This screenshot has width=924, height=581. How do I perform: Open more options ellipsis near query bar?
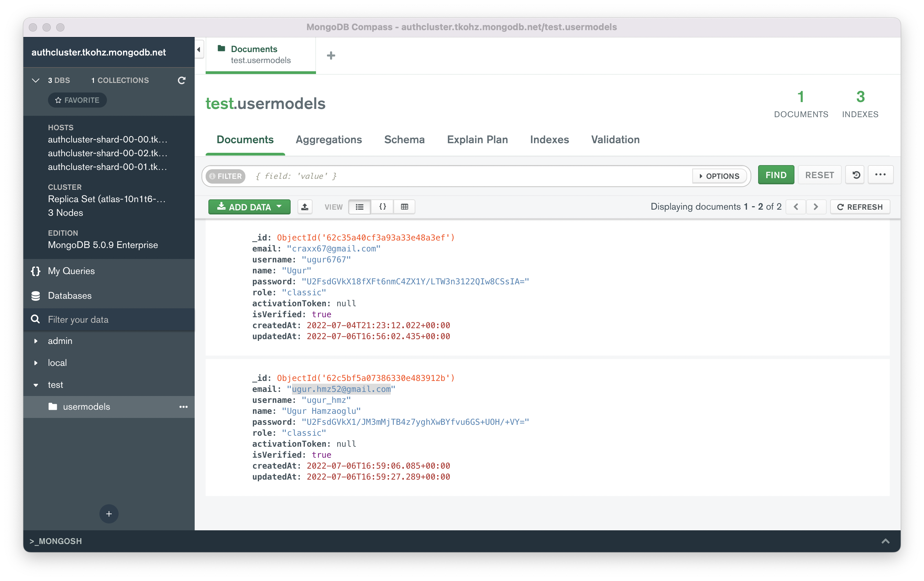(880, 175)
